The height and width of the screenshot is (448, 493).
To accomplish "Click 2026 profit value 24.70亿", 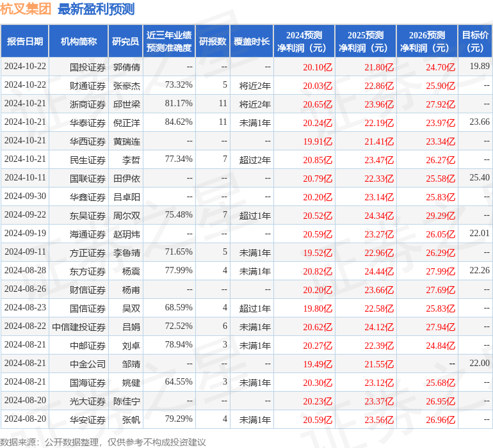I will [440, 67].
